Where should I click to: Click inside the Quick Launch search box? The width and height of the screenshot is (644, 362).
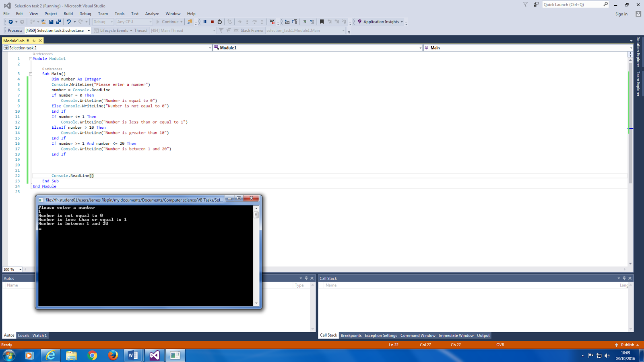[x=576, y=4]
